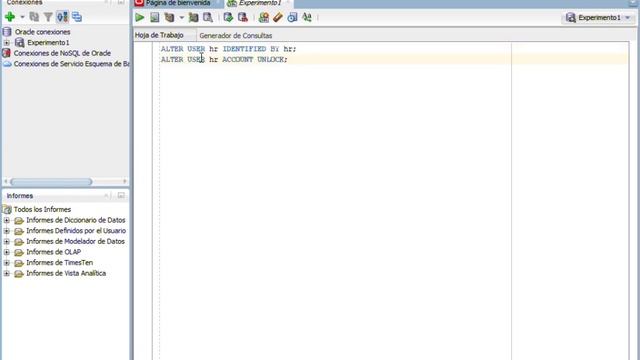
Task: Open the SQL History icon
Action: (x=292, y=17)
